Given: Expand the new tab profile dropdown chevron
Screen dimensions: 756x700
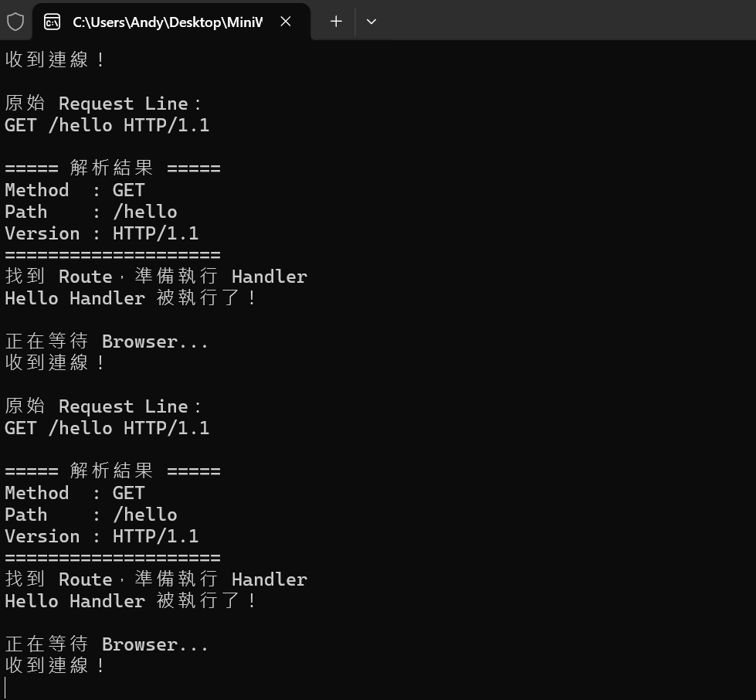Looking at the screenshot, I should pyautogui.click(x=371, y=22).
